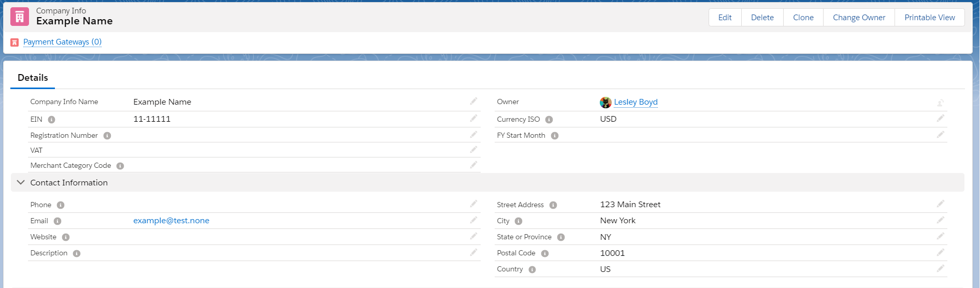Open owner Lesley Boyd's profile link
Viewport: 980px width, 288px height.
pos(636,102)
